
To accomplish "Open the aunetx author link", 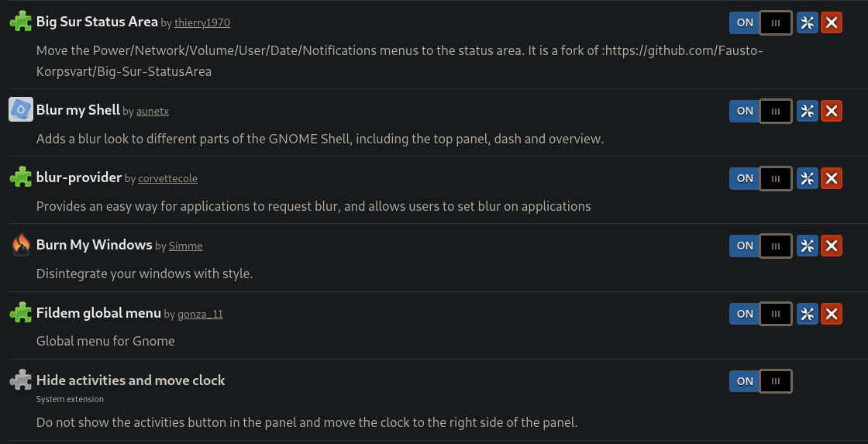I will coord(153,112).
